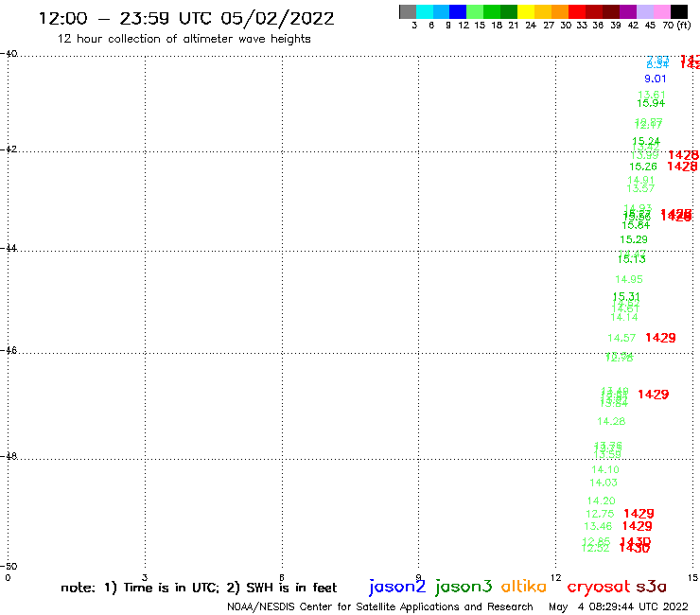Click the 'jason2' satellite legend label

point(397,587)
